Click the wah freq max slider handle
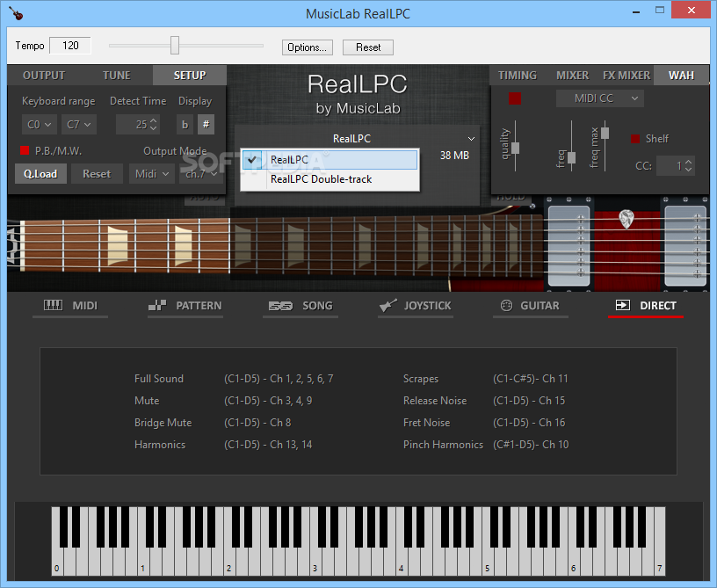This screenshot has height=588, width=717. [605, 133]
